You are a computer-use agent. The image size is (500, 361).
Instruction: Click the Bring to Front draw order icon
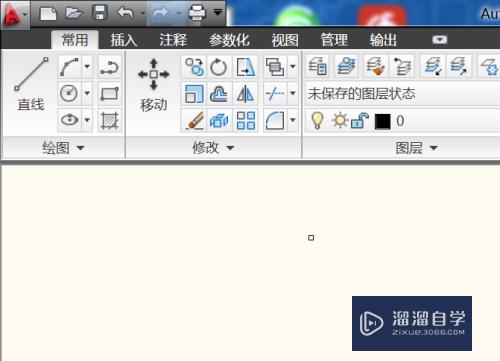275,67
